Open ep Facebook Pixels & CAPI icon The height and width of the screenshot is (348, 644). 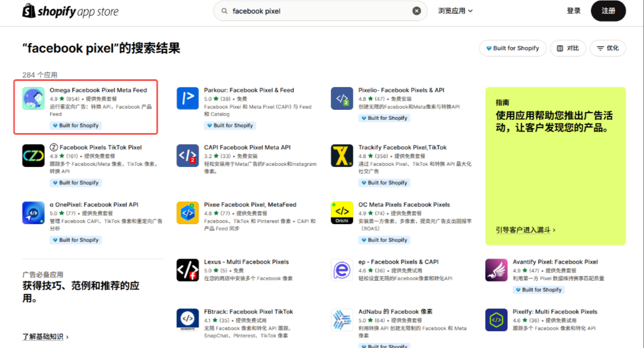click(x=342, y=270)
